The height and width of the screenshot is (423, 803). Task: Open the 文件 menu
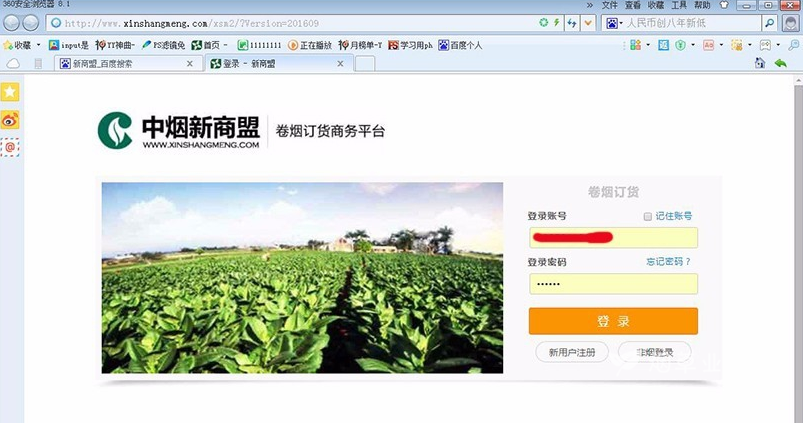[609, 5]
